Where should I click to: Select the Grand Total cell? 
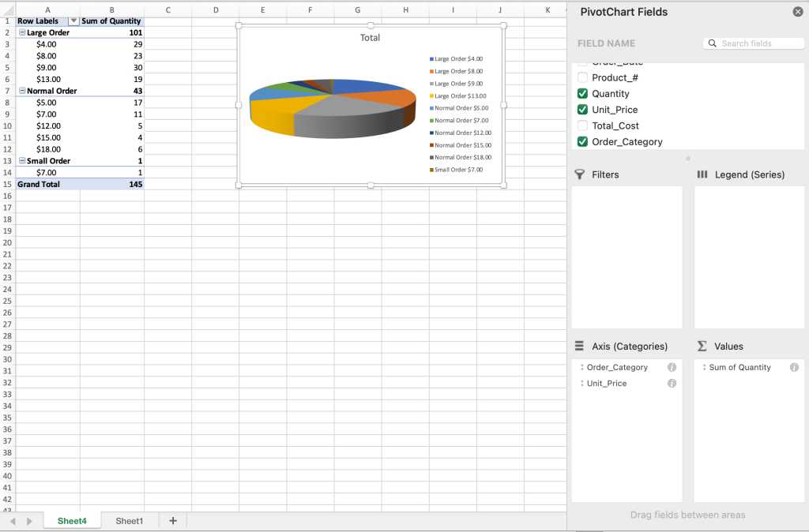click(x=47, y=184)
